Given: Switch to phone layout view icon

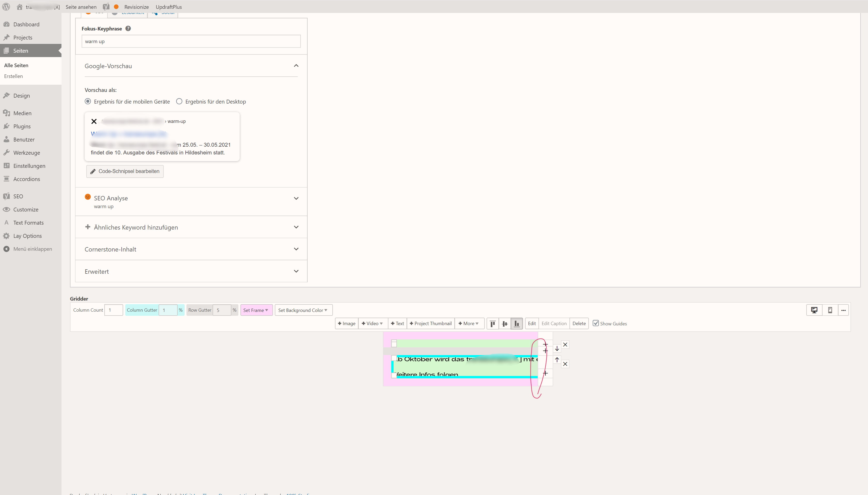Looking at the screenshot, I should point(830,310).
